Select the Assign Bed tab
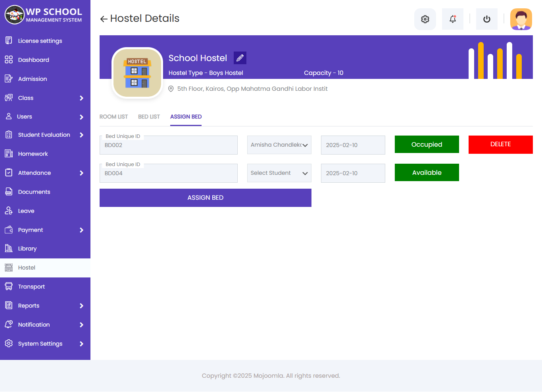The image size is (542, 392). click(186, 117)
